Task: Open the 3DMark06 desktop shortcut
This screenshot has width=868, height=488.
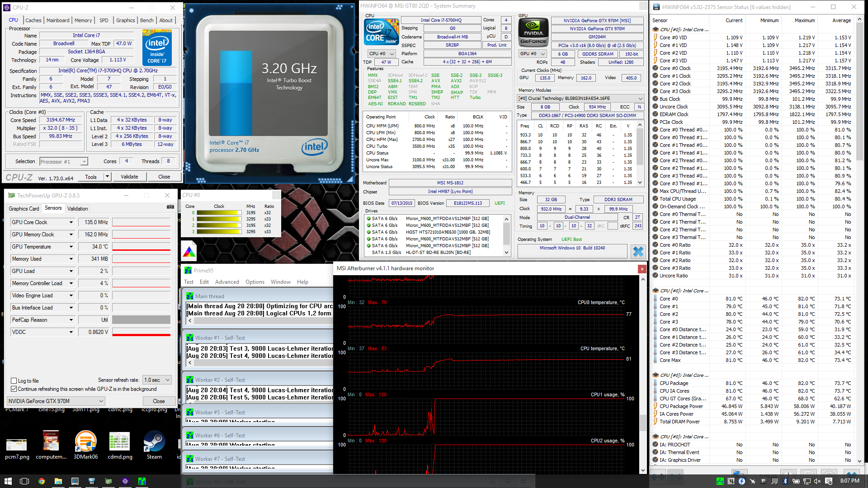Action: click(85, 445)
